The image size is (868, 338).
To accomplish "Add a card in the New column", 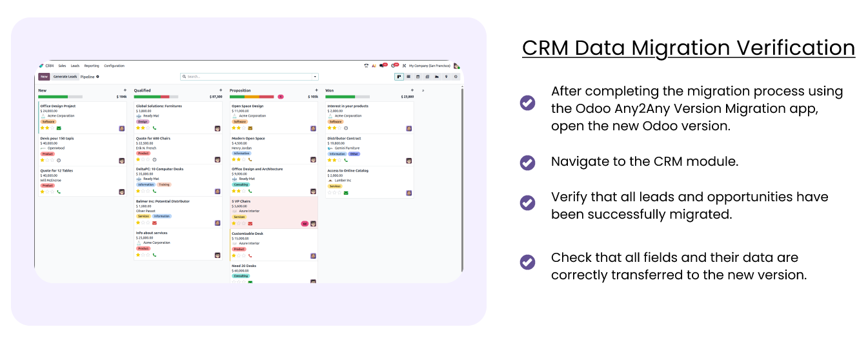I will tap(125, 90).
